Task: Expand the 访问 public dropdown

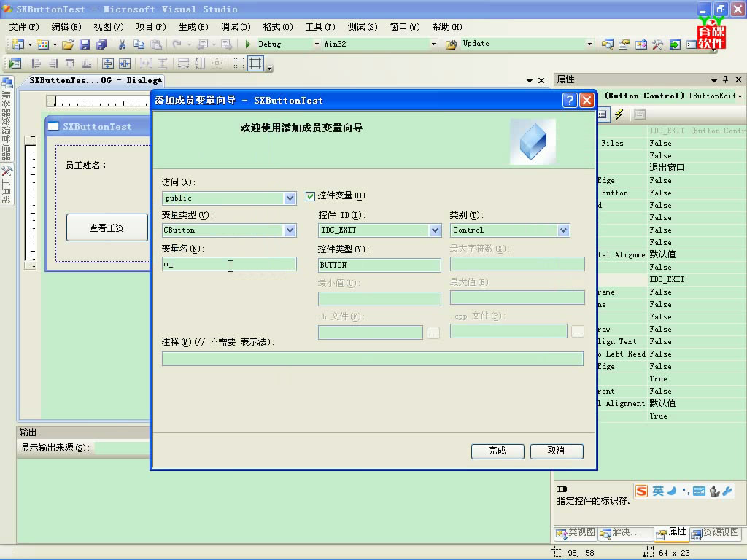Action: [x=290, y=198]
